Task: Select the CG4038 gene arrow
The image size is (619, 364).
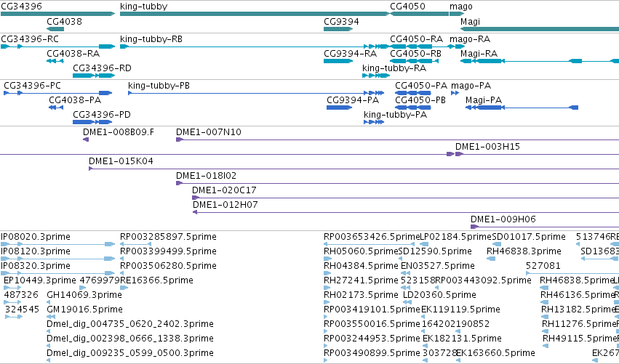Action: 55,29
